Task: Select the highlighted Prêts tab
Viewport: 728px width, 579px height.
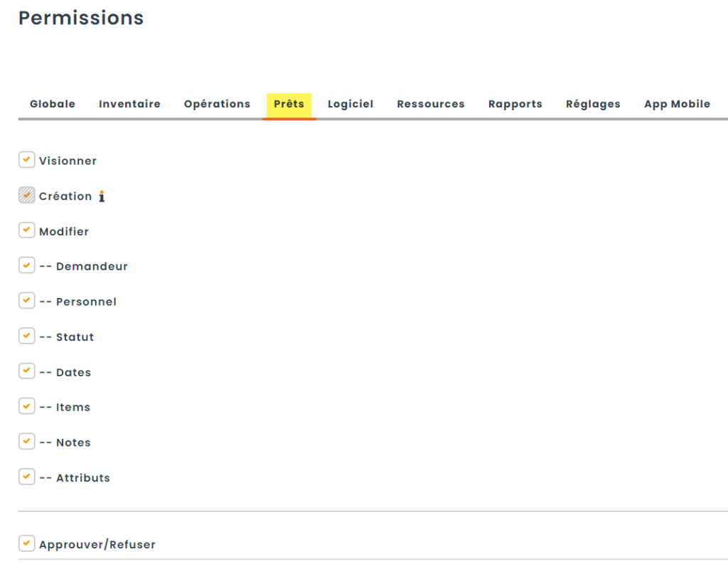Action: click(x=289, y=104)
